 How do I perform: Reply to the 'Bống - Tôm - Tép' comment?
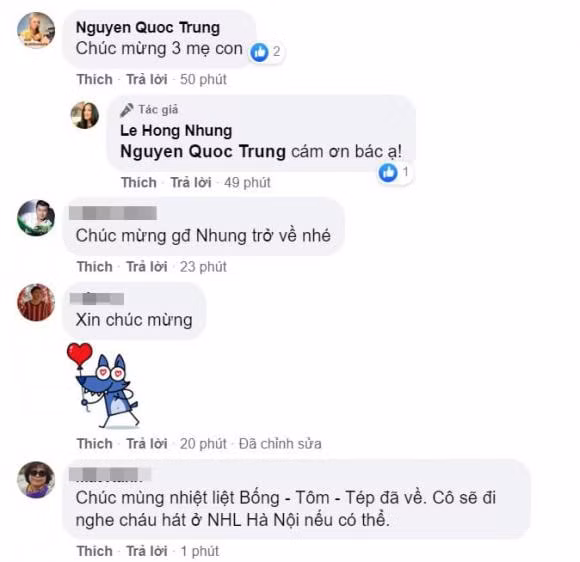tap(146, 551)
